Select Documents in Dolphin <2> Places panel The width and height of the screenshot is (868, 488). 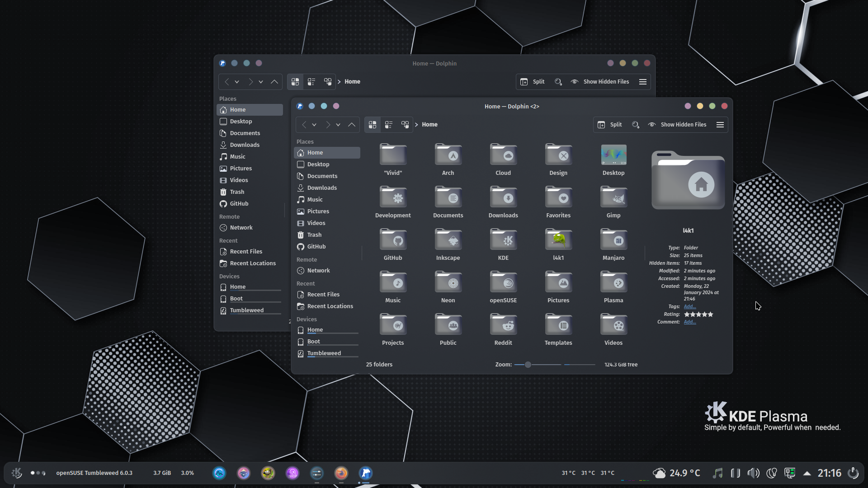point(327,176)
